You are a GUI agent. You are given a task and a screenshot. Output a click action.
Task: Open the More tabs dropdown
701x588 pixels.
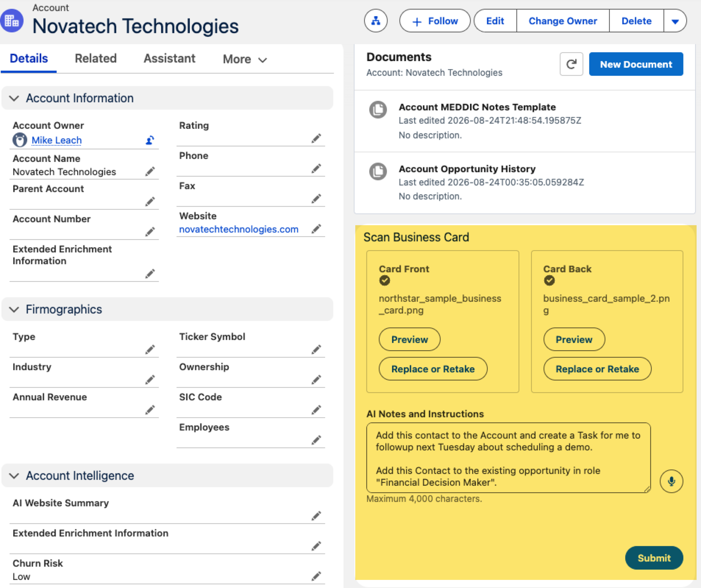click(x=245, y=59)
